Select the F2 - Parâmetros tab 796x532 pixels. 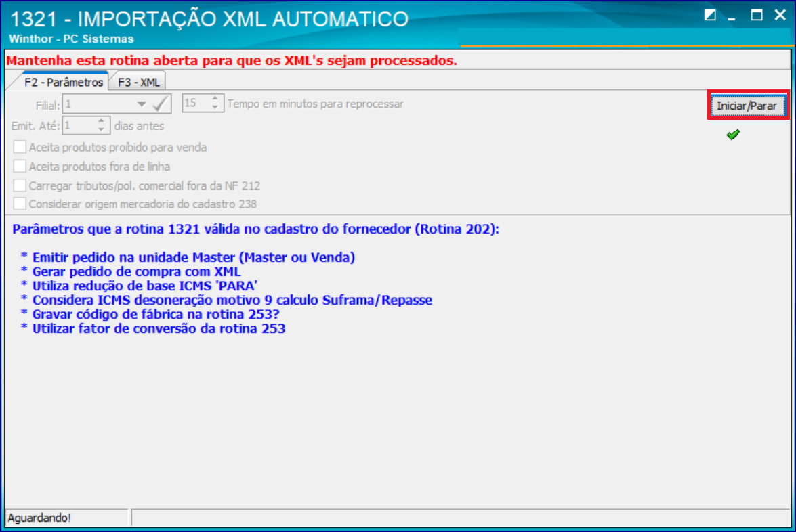click(64, 82)
